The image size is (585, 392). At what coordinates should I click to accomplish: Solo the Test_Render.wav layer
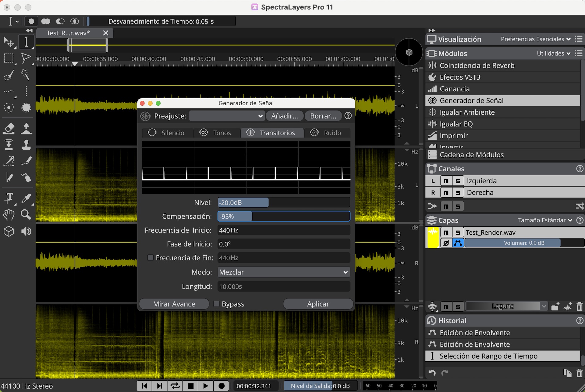458,233
